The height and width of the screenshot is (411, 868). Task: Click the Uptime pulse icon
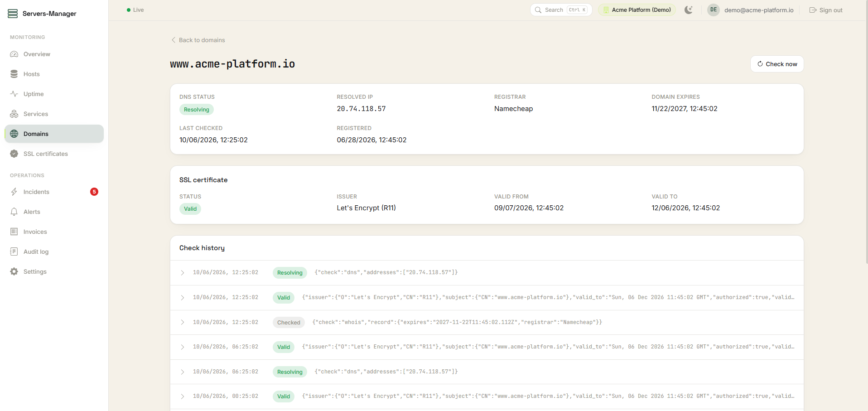[x=14, y=94]
